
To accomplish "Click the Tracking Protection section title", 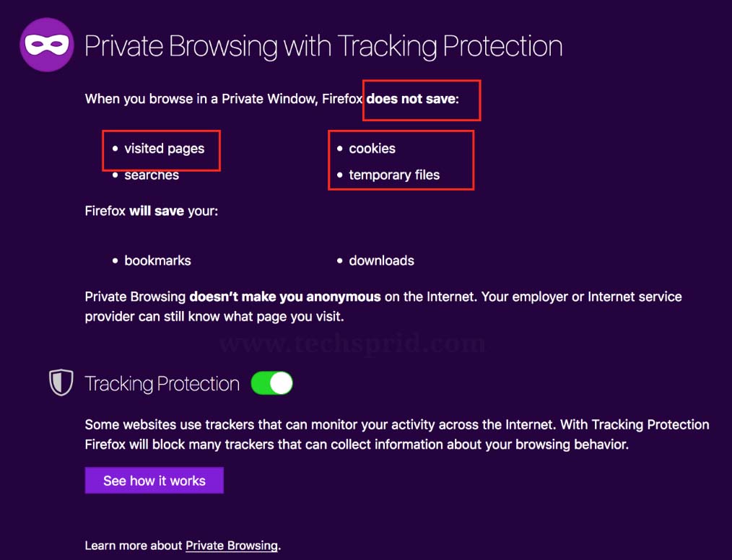I will [x=162, y=384].
